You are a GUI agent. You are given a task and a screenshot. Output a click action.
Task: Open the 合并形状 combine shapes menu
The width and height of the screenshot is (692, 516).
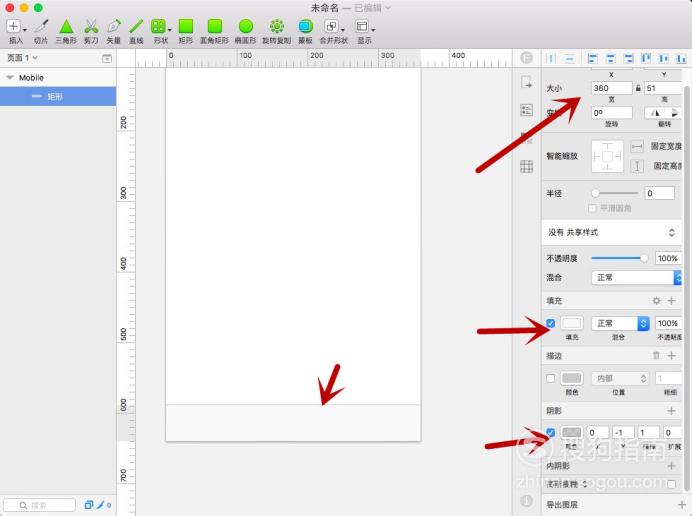pyautogui.click(x=334, y=31)
